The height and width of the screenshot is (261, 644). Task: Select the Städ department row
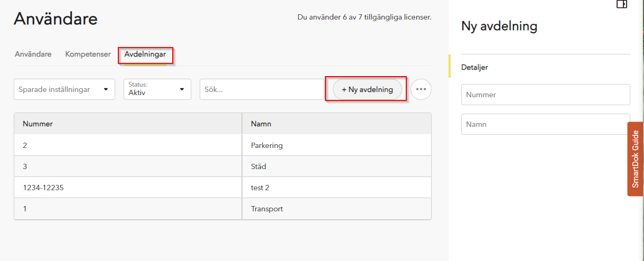pos(222,166)
